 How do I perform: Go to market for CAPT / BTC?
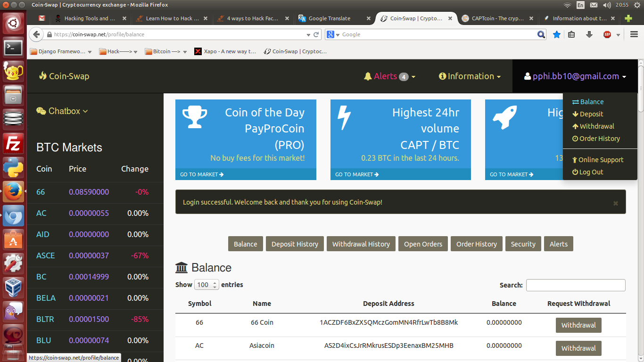357,174
